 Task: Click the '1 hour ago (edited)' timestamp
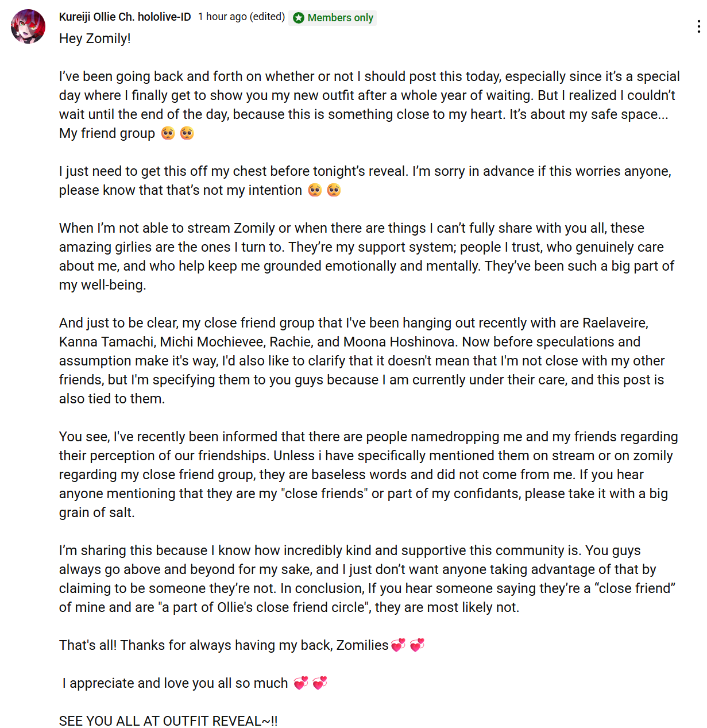241,17
